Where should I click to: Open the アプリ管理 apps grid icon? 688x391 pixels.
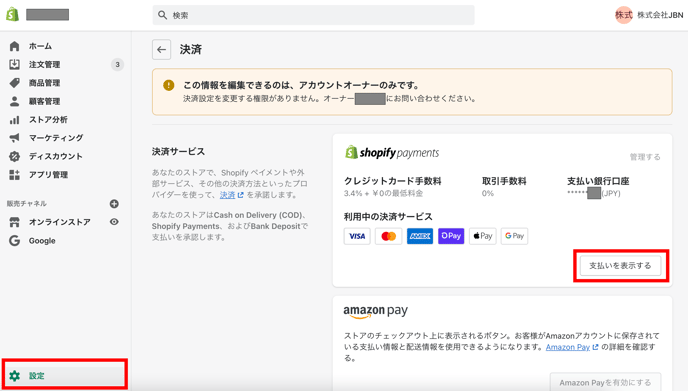click(14, 175)
